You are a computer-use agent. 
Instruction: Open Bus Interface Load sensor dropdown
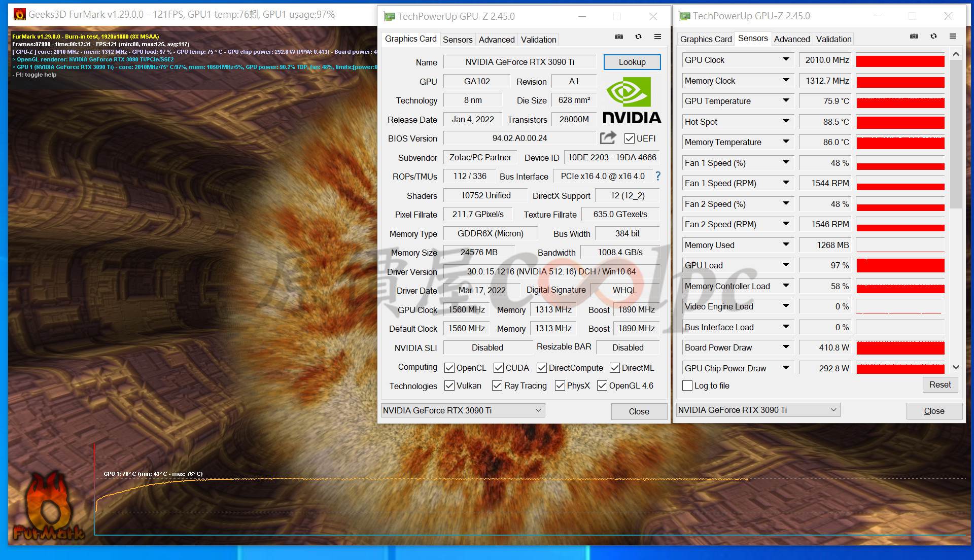coord(786,327)
